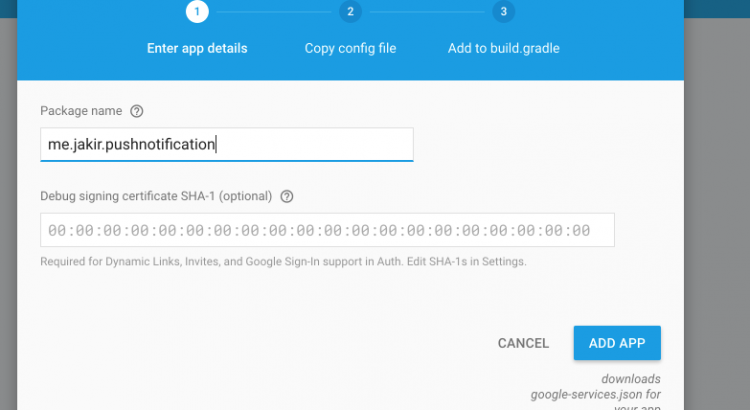The width and height of the screenshot is (750, 410).
Task: Click the Debug signing certificate SHA-1 field
Action: [326, 230]
